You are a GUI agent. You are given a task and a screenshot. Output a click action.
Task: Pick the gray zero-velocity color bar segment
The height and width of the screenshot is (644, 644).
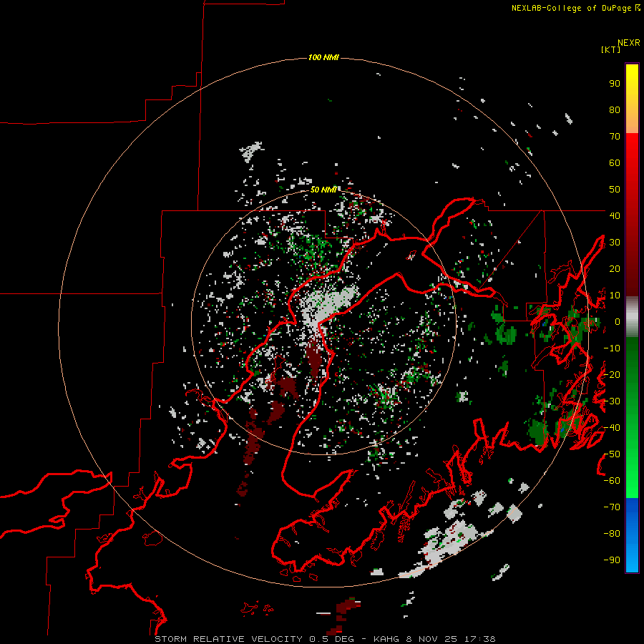pyautogui.click(x=632, y=317)
